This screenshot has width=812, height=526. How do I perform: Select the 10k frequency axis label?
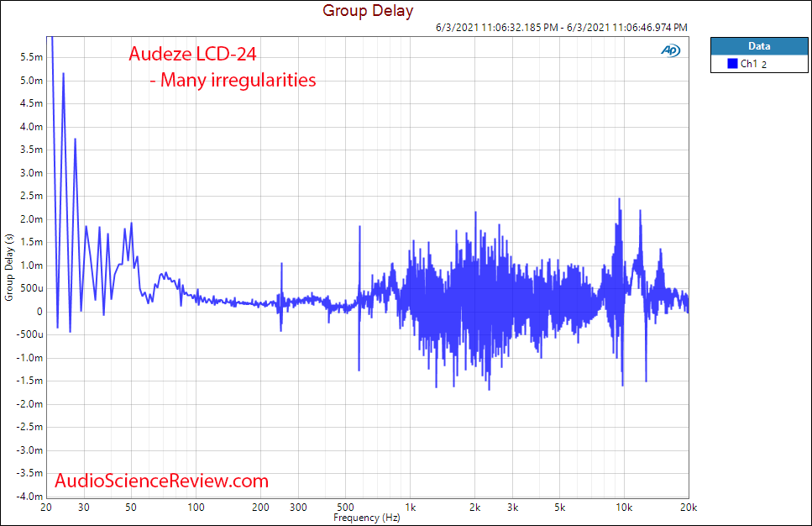[624, 508]
